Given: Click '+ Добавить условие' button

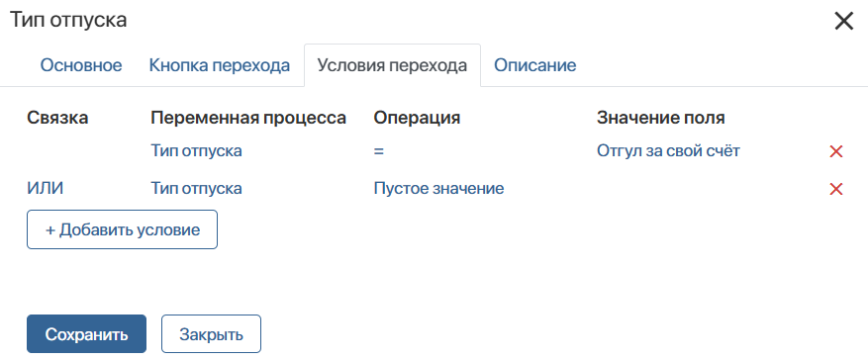Looking at the screenshot, I should point(123,229).
